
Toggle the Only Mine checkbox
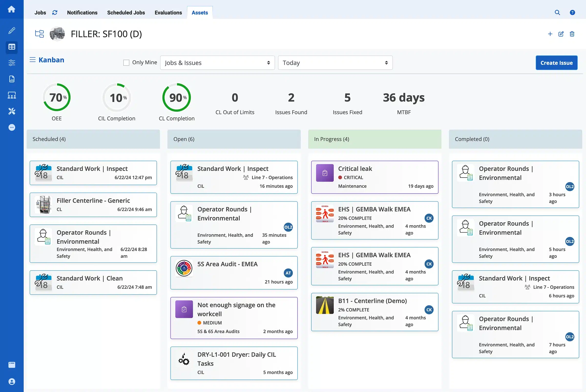[x=126, y=63]
